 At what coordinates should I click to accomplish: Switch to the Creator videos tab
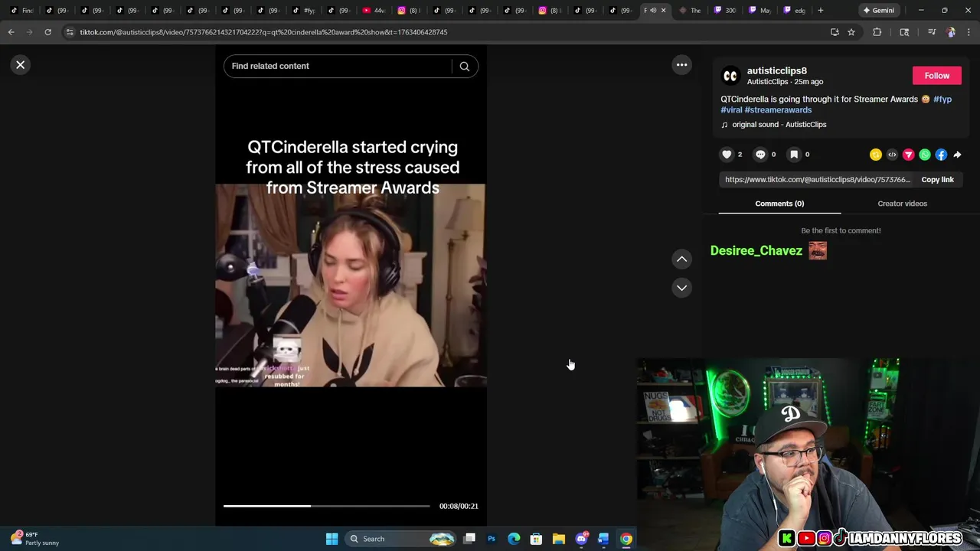coord(902,204)
